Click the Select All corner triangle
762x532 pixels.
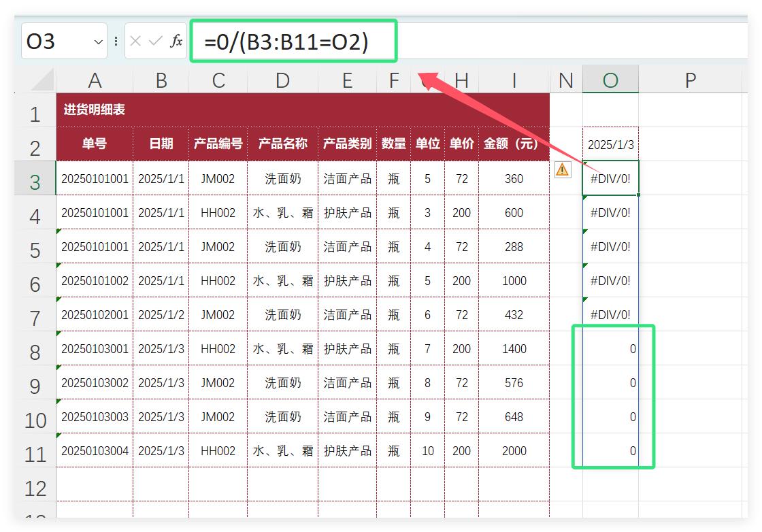click(42, 80)
